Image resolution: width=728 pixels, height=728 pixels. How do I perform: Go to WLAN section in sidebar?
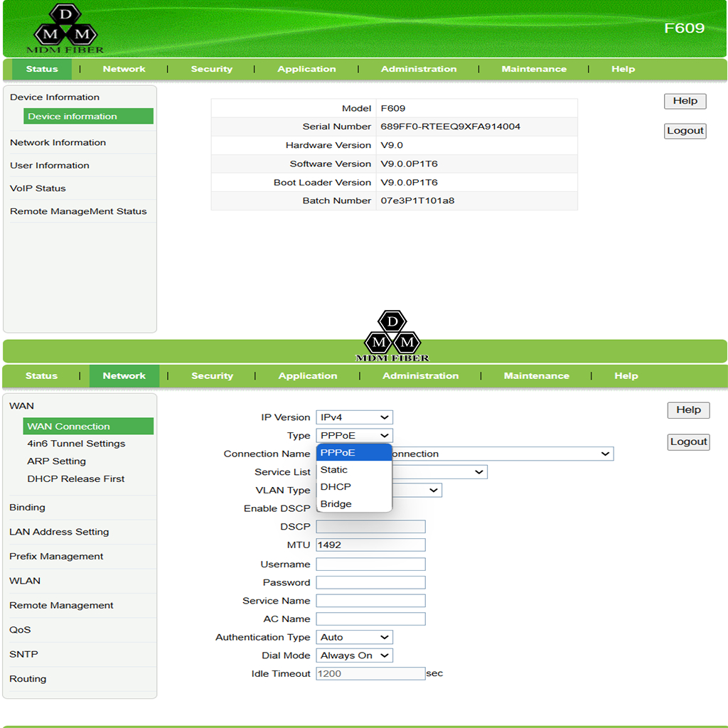[x=25, y=581]
